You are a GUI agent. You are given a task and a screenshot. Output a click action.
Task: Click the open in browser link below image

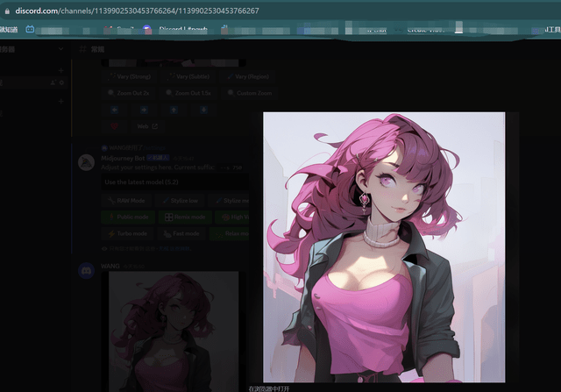269,388
